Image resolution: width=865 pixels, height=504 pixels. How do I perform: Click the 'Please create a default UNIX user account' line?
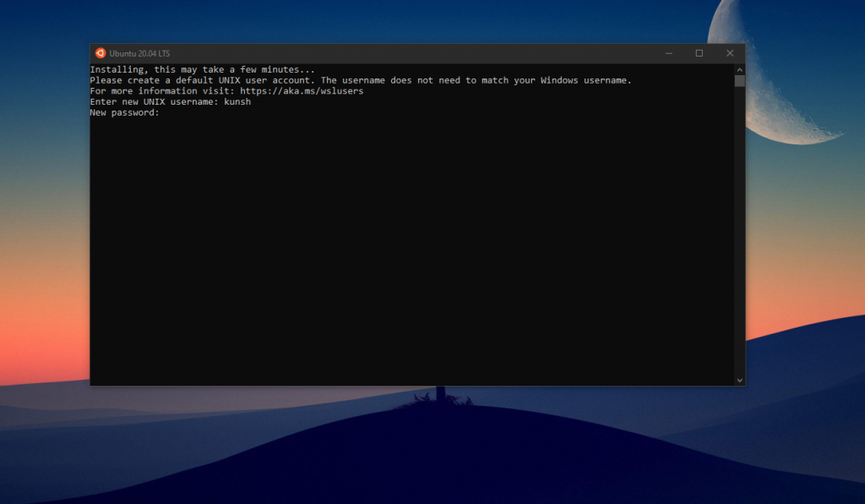[x=361, y=80]
